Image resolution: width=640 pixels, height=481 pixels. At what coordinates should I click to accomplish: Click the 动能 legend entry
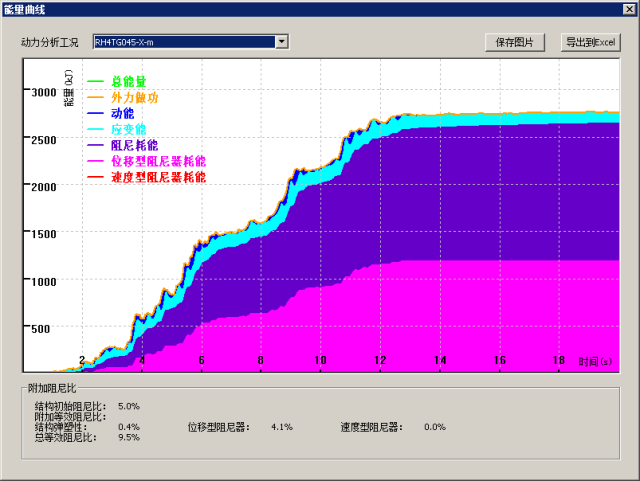[x=122, y=114]
